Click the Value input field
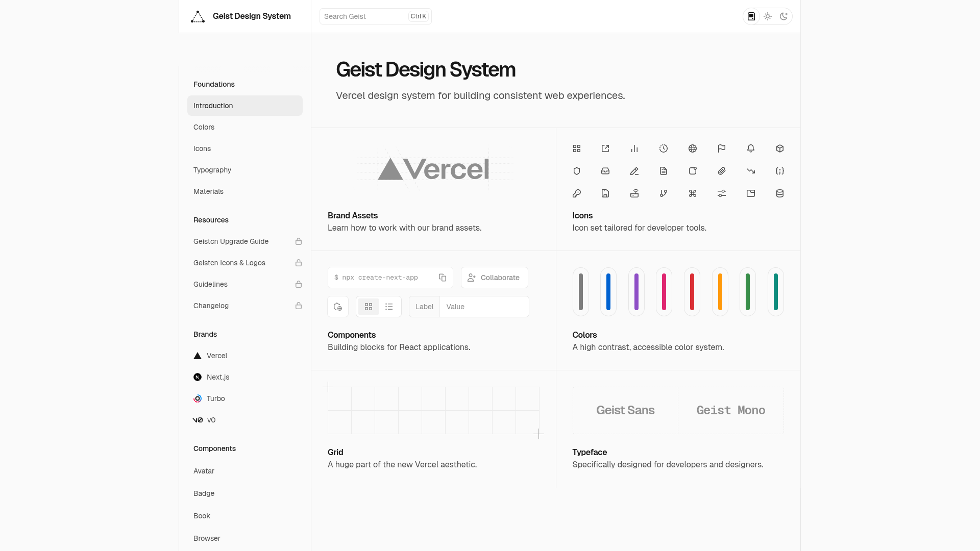 (484, 307)
